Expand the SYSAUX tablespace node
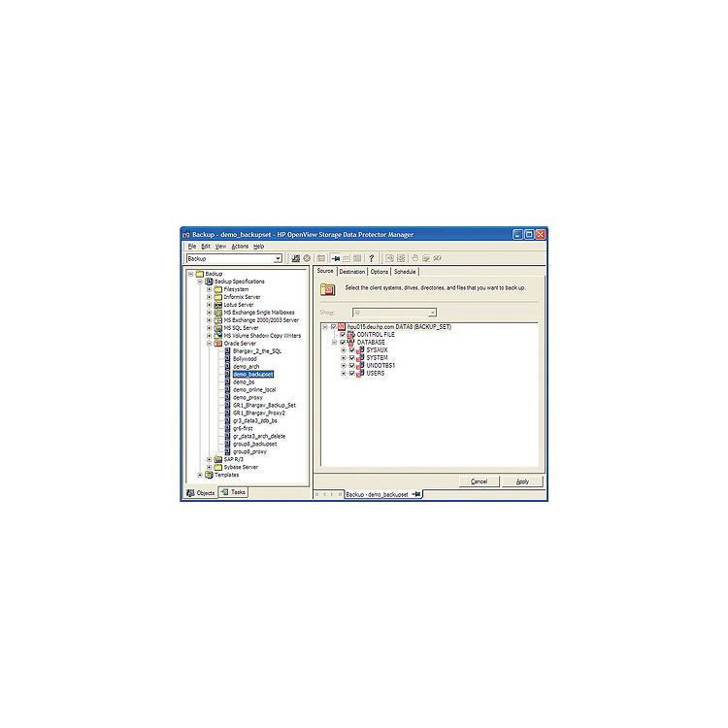This screenshot has width=728, height=728. point(344,350)
